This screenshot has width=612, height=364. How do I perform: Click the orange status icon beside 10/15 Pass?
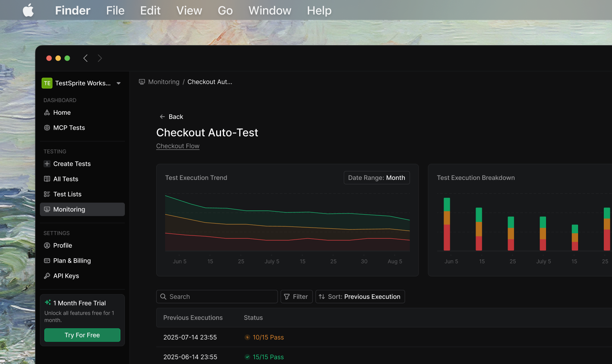pyautogui.click(x=247, y=337)
